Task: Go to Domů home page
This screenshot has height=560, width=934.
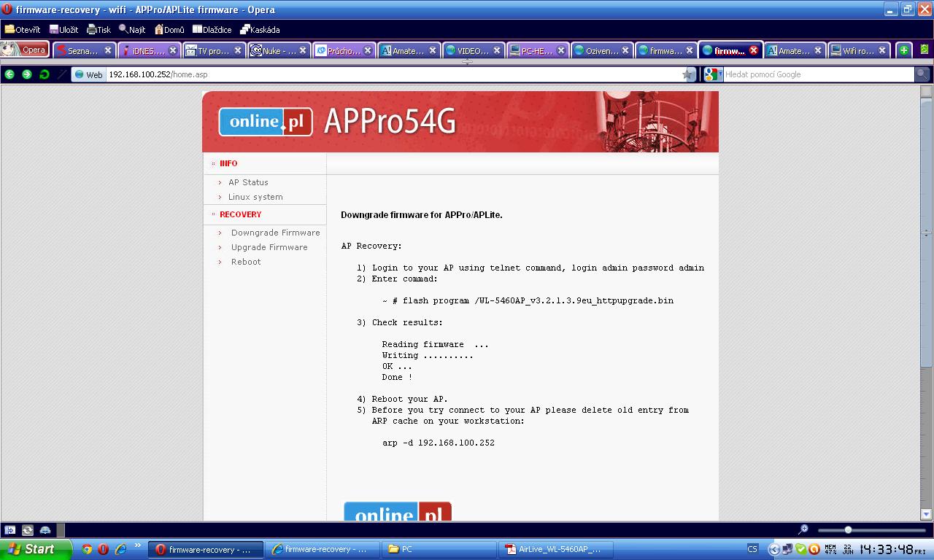Action: click(169, 30)
